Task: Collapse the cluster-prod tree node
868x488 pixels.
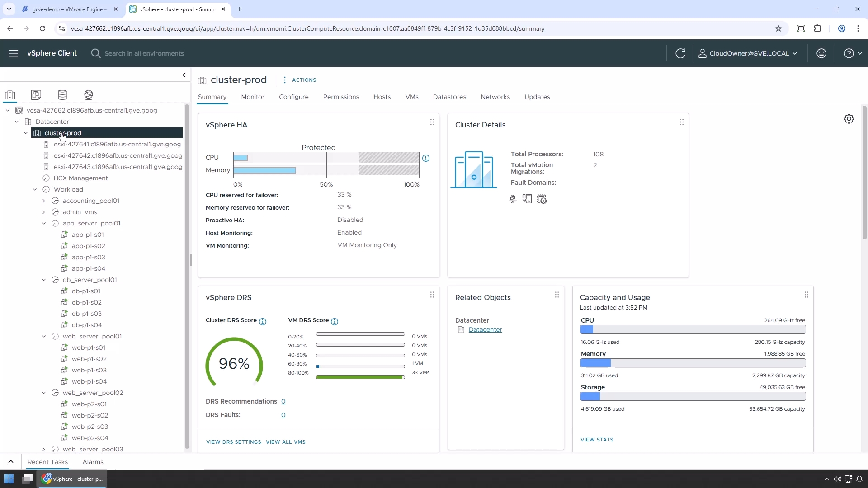Action: pos(26,133)
